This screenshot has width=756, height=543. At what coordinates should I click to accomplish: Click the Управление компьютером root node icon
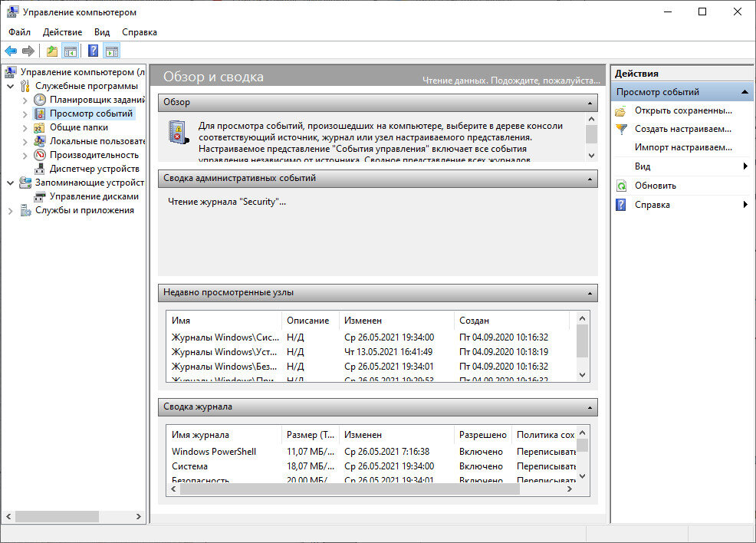coord(11,72)
